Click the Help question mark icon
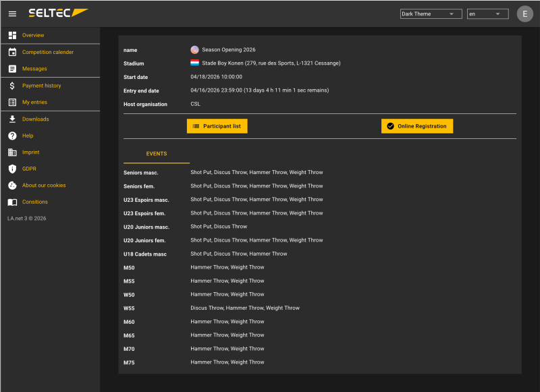 click(x=12, y=136)
